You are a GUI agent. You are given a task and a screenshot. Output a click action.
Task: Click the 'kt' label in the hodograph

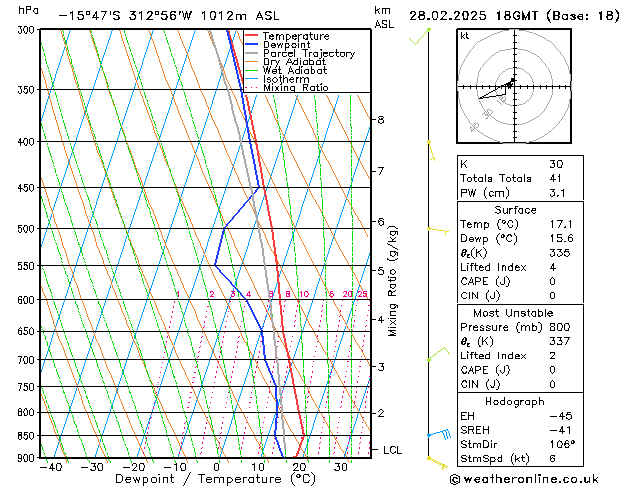(465, 36)
